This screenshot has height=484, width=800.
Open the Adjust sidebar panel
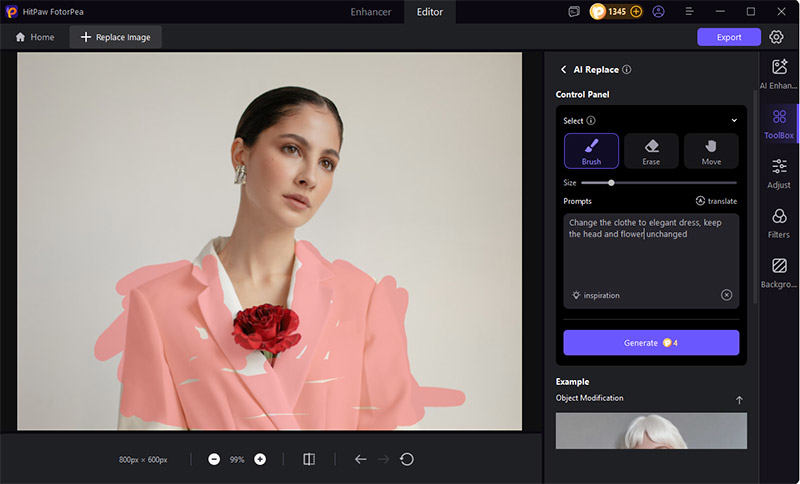(778, 173)
